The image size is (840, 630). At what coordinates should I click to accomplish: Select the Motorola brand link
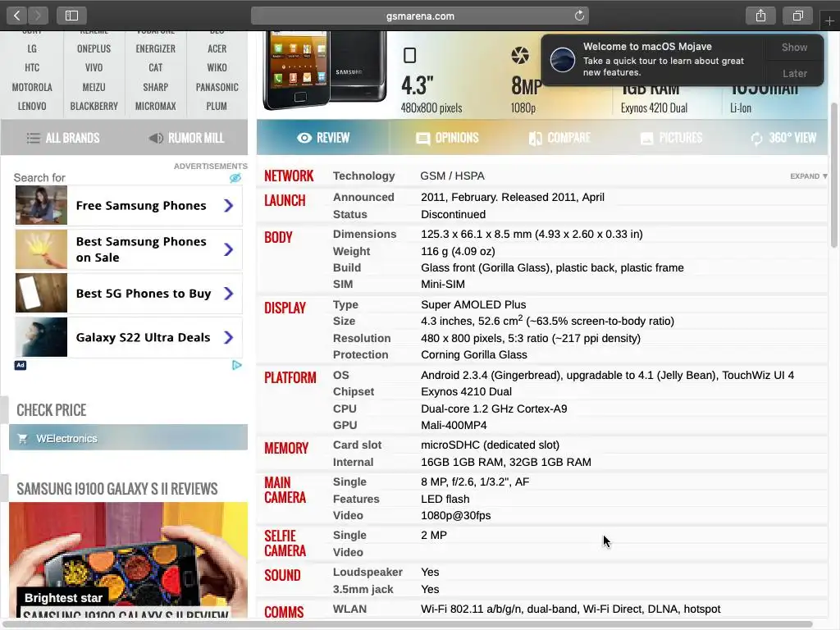[32, 87]
